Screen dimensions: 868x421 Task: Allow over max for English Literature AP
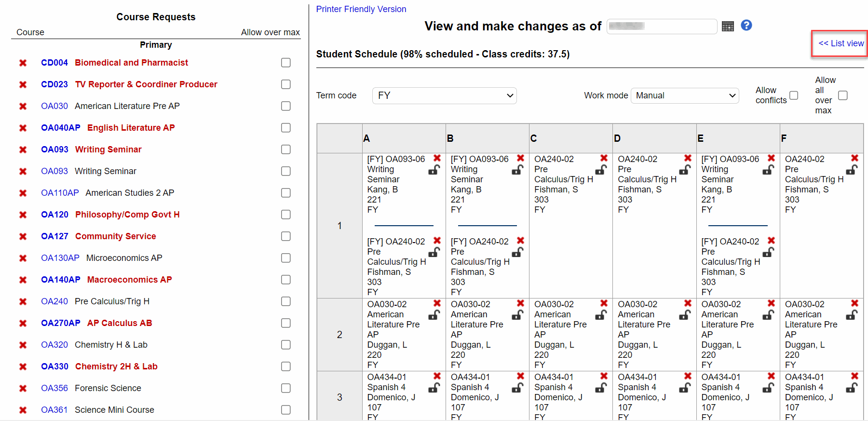pos(285,128)
